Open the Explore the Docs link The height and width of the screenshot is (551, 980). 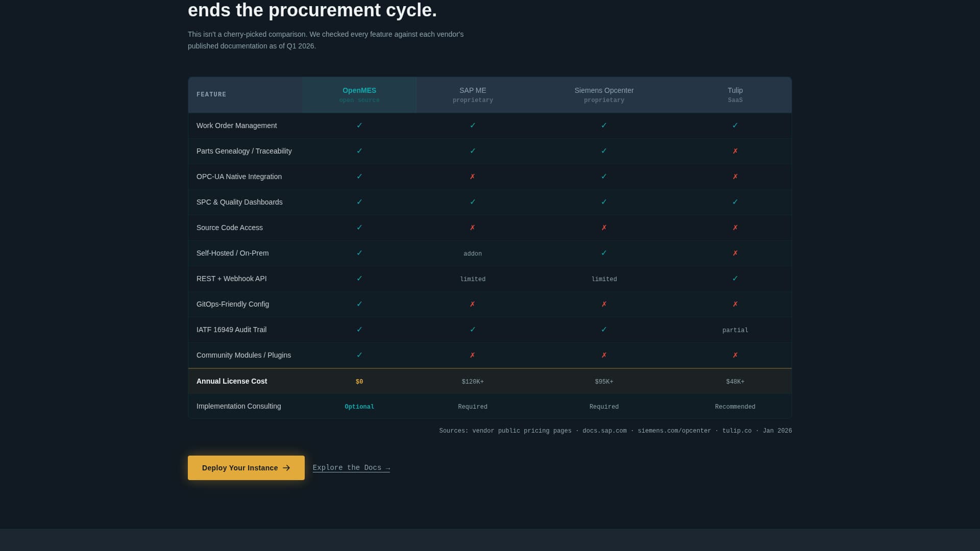[x=351, y=468]
